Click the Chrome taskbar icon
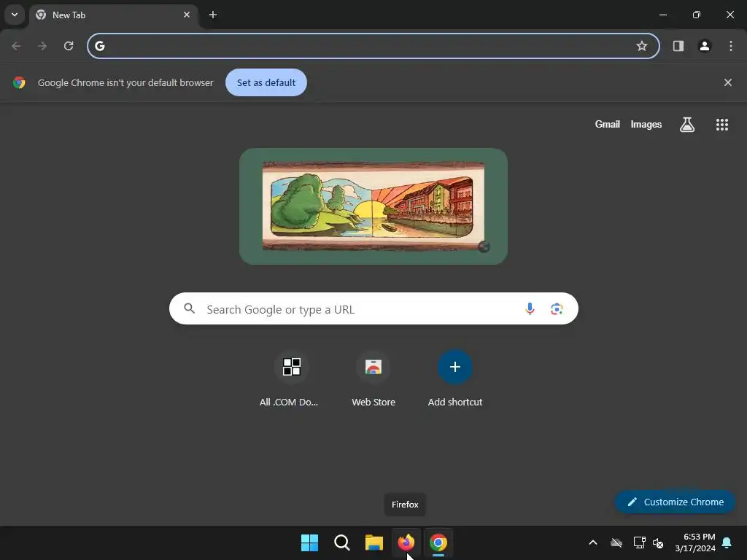This screenshot has width=747, height=560. click(x=438, y=542)
